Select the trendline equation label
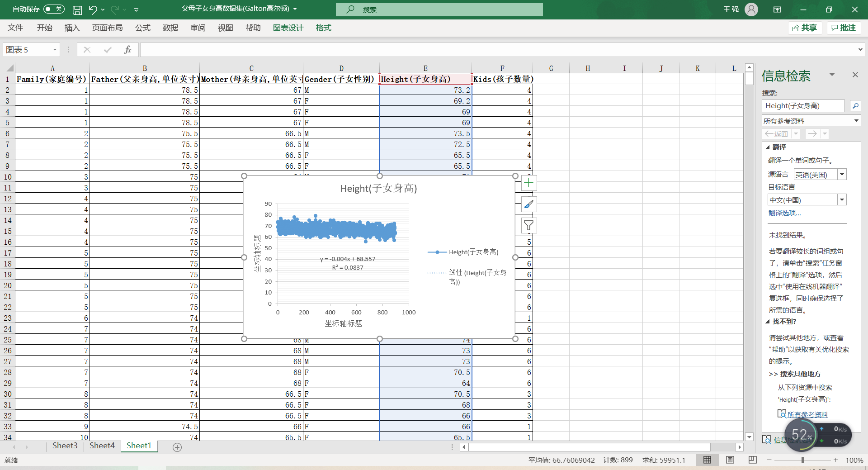Screen dimensions: 868x470 click(x=348, y=263)
